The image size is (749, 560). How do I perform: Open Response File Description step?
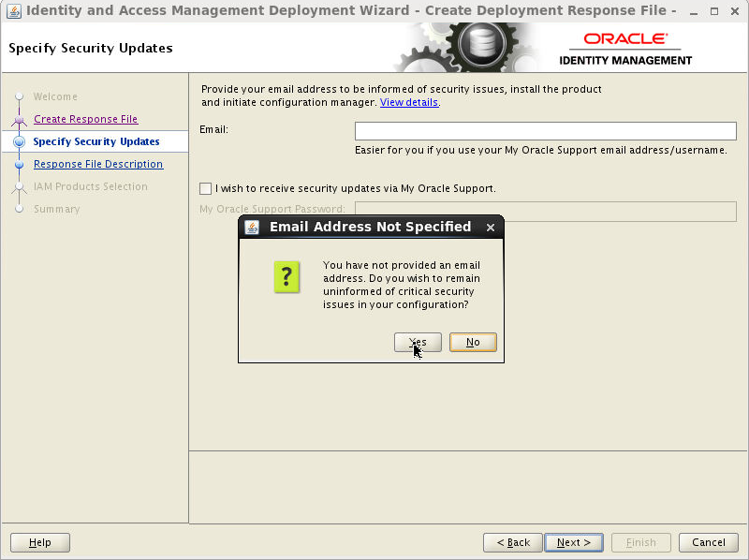tap(98, 164)
